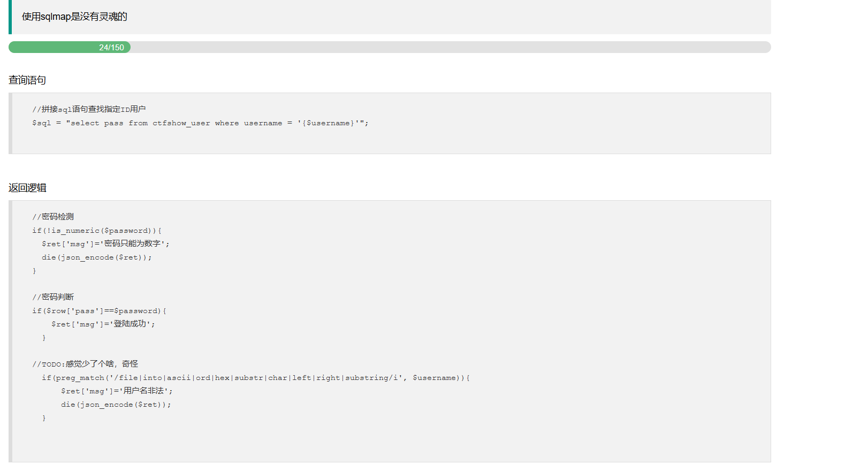Click the first die(json_encode($ret)) line
Image resolution: width=868 pixels, height=464 pixels.
click(x=97, y=257)
